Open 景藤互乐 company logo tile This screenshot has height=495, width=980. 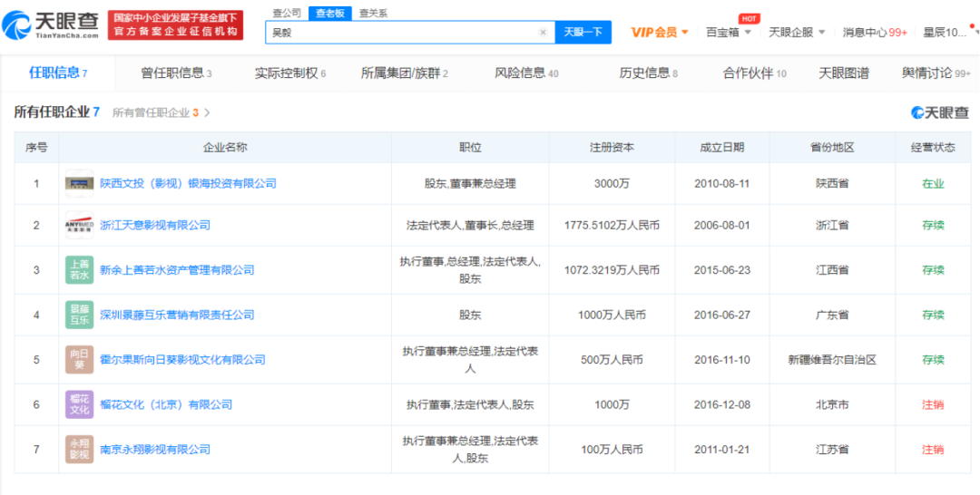click(79, 315)
